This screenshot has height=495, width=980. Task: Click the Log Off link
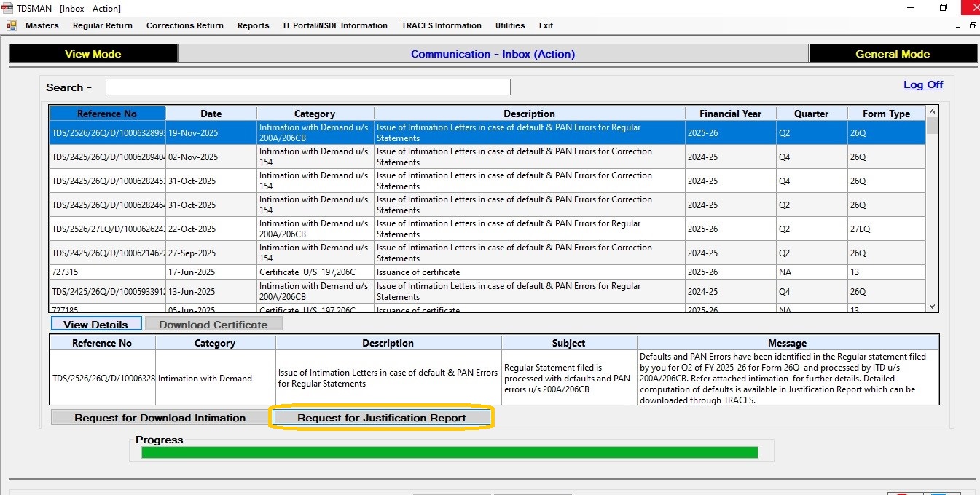coord(922,84)
